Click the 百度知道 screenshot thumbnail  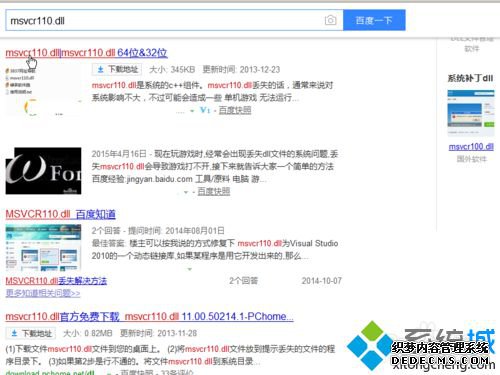[x=43, y=247]
